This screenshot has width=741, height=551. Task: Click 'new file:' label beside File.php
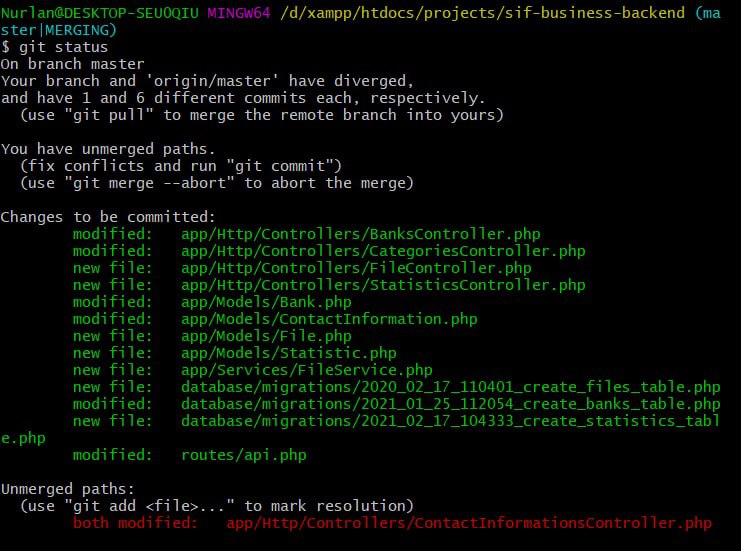(112, 336)
